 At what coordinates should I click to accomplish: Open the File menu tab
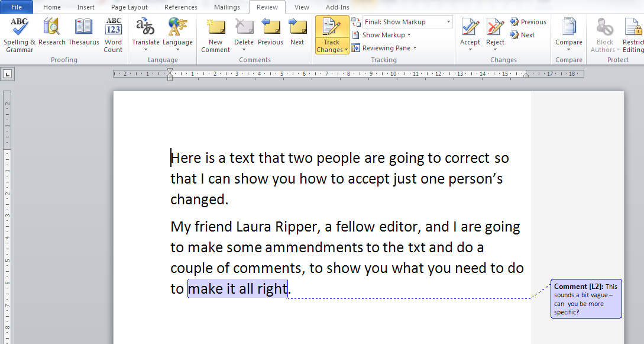(17, 7)
